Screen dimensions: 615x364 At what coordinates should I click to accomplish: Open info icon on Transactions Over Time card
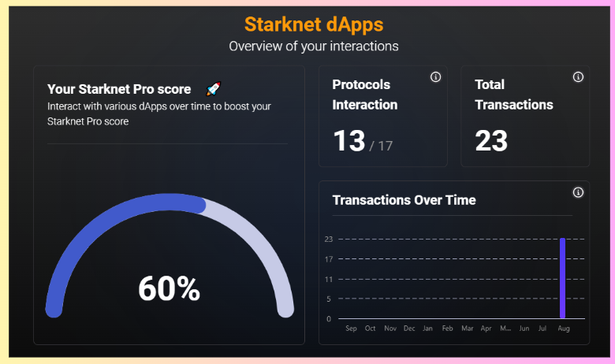(x=578, y=192)
